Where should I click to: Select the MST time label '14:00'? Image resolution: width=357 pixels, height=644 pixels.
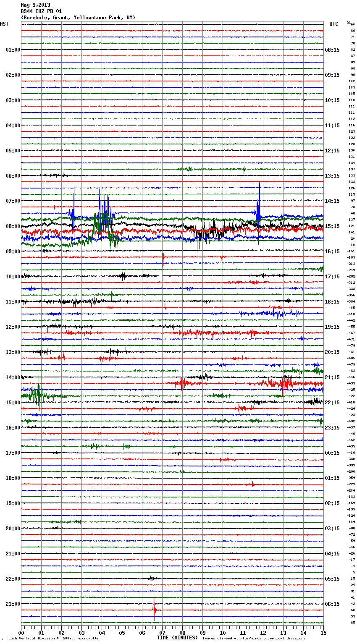tap(13, 377)
